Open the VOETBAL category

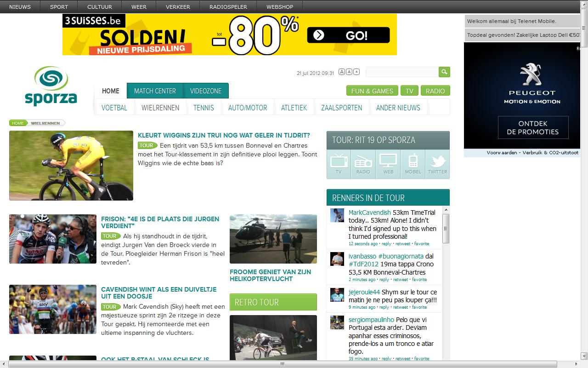tap(114, 108)
